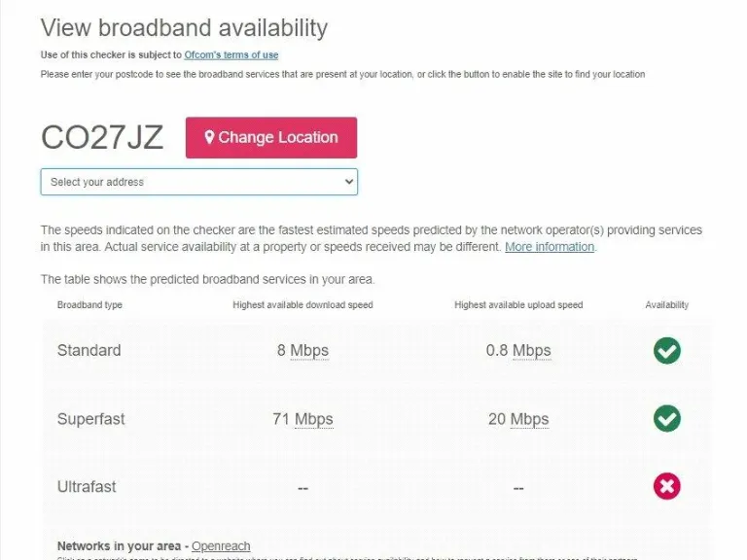
Task: Open the Openreach network link
Action: pyautogui.click(x=221, y=546)
